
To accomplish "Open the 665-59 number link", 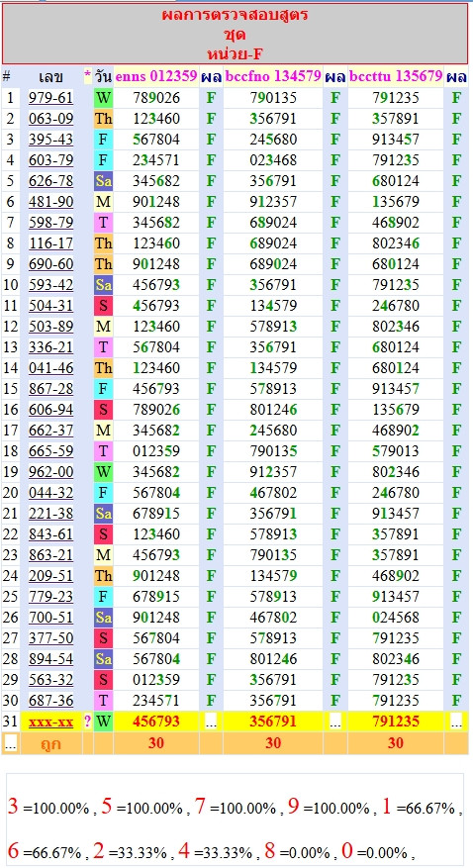I will pyautogui.click(x=50, y=451).
